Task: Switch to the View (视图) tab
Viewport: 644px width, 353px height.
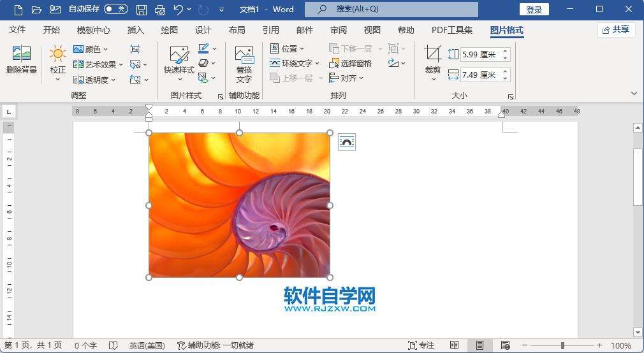Action: (372, 30)
